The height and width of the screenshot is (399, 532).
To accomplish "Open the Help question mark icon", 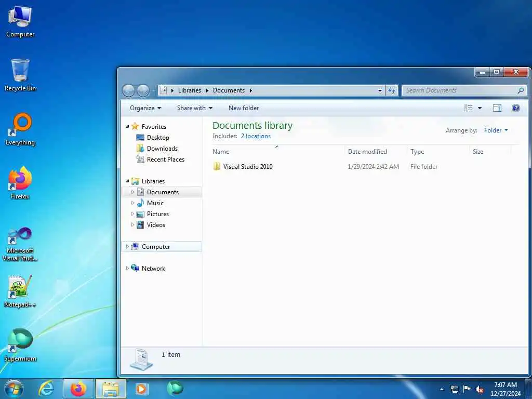I will 516,108.
